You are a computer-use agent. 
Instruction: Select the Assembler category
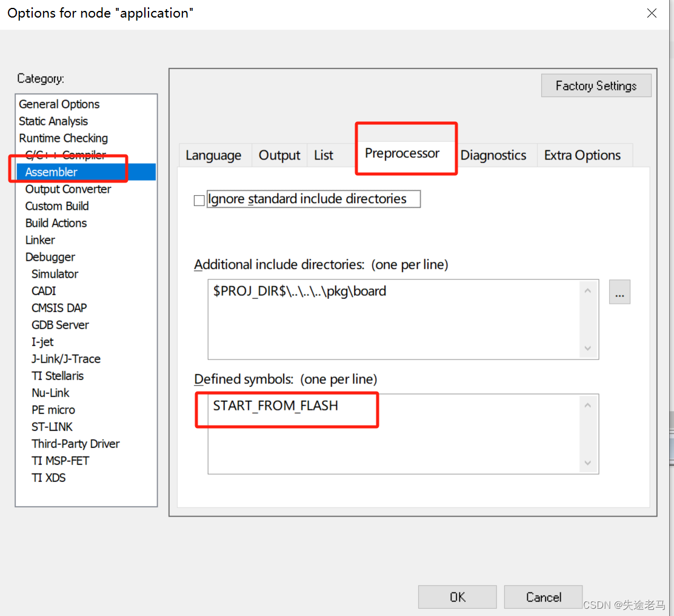(x=52, y=172)
